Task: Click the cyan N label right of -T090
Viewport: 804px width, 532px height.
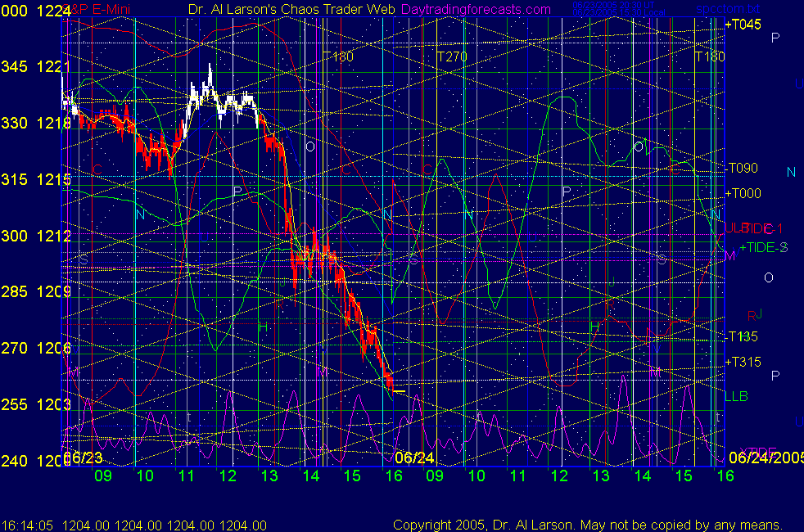Action: coord(791,172)
